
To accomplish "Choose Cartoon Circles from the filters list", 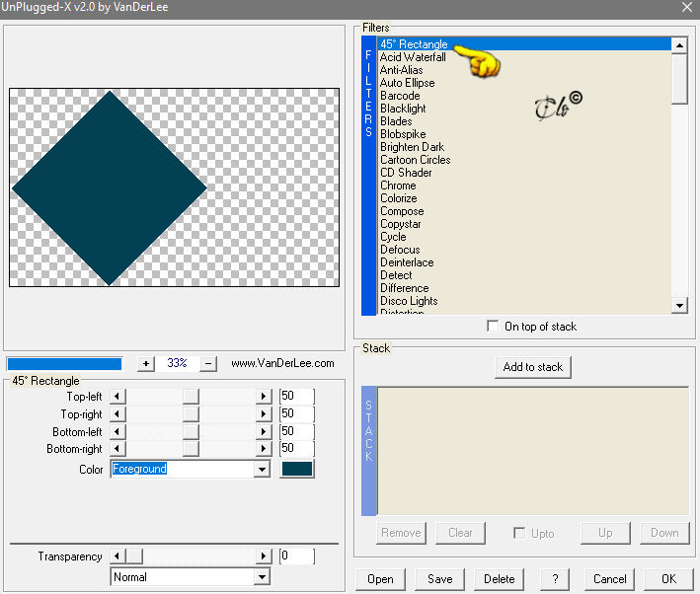I will coord(416,160).
